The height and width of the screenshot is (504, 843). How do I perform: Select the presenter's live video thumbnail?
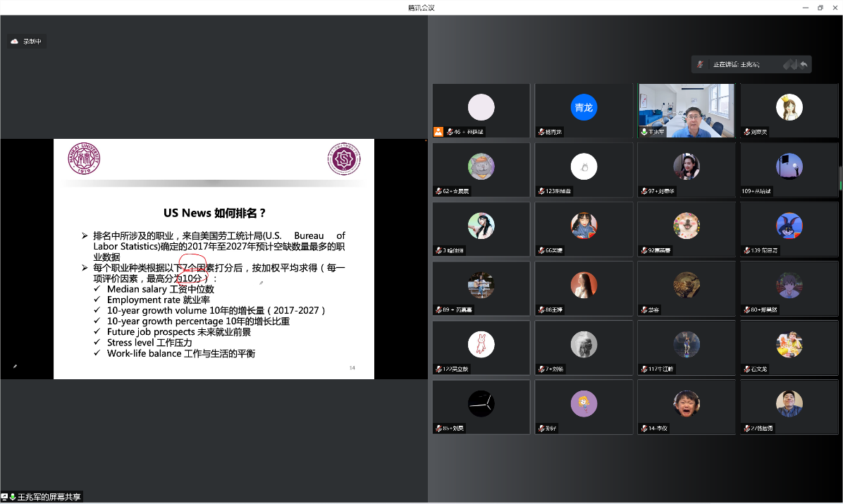pos(686,111)
